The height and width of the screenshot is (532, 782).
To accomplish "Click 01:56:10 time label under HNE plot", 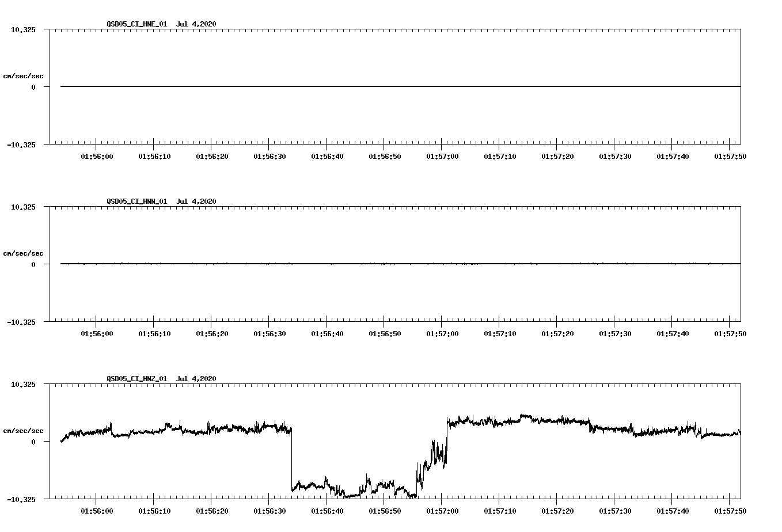I will 154,157.
